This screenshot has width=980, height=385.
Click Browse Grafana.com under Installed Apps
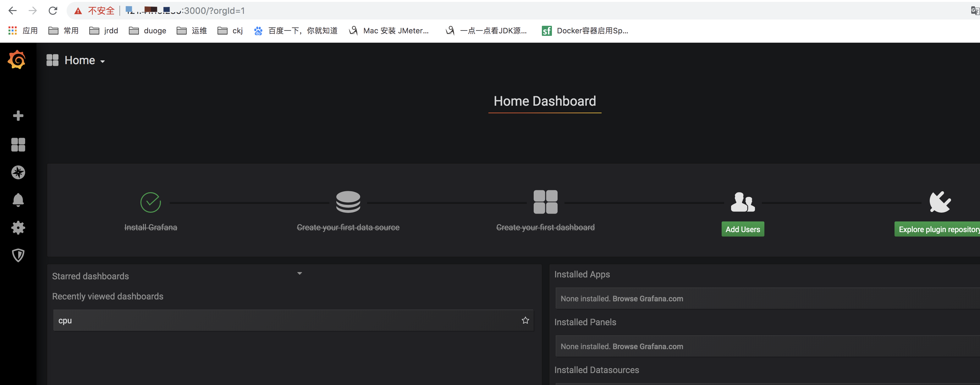click(647, 299)
